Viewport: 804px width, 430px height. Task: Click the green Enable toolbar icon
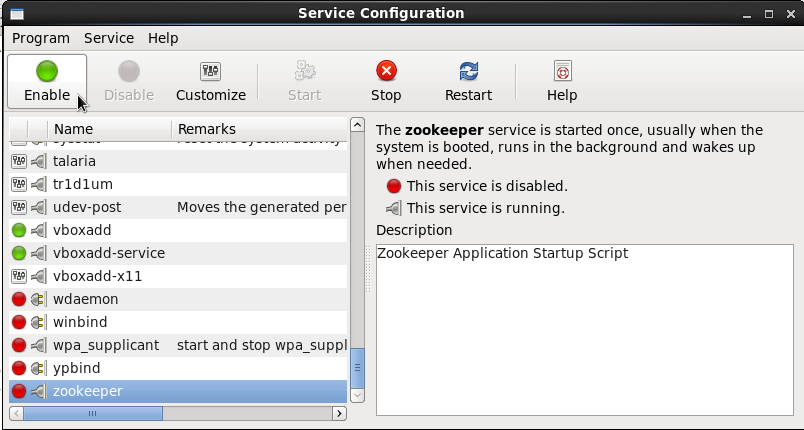point(47,71)
